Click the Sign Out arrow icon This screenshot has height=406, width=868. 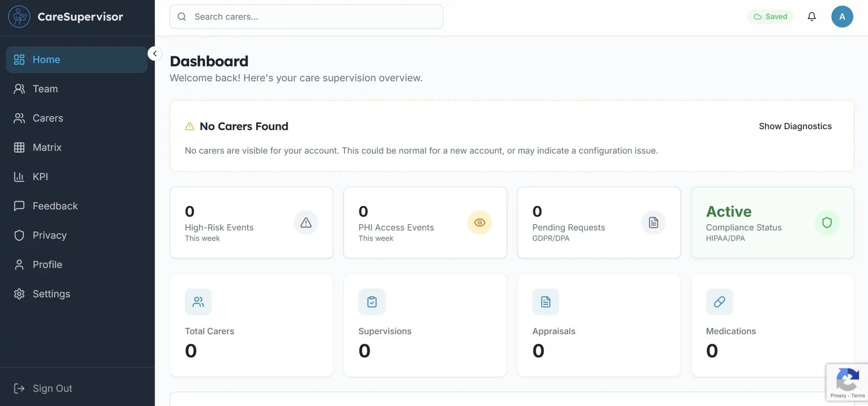click(x=19, y=388)
